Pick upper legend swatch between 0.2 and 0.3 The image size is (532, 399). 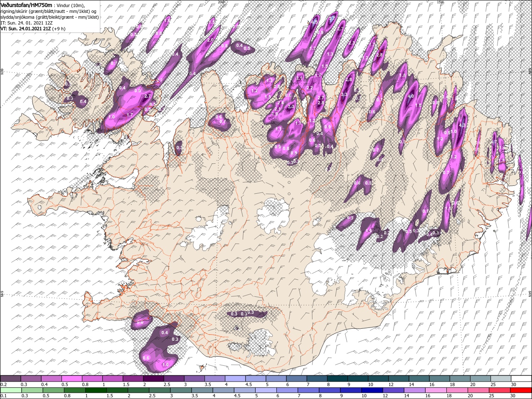(10, 379)
